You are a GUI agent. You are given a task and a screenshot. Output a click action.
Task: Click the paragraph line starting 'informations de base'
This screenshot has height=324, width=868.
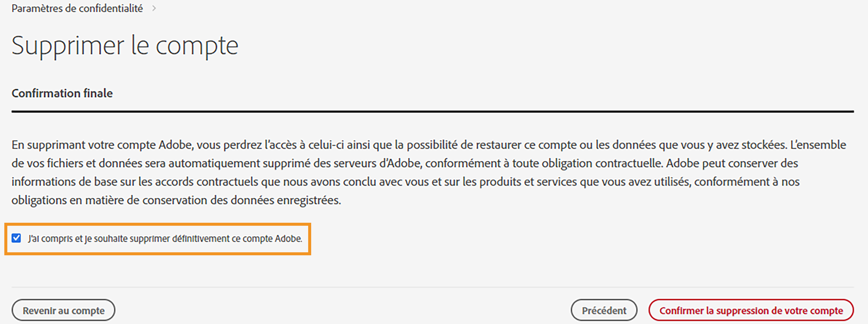click(x=404, y=182)
